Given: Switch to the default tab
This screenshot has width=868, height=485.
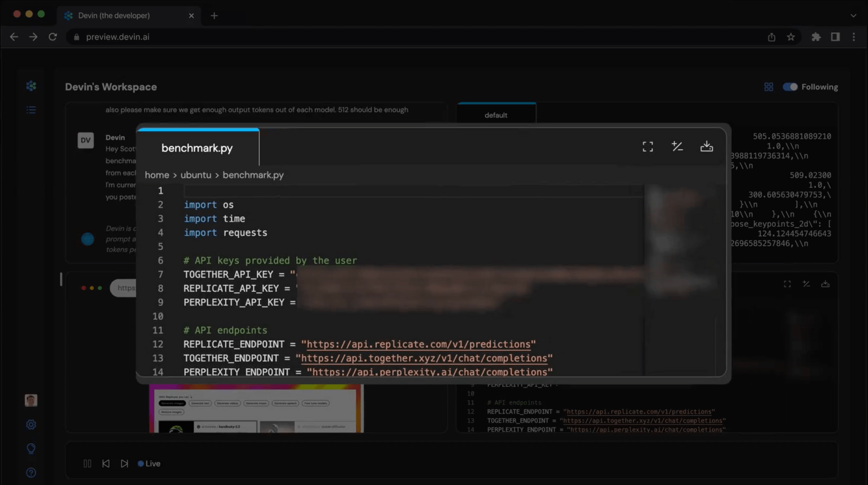Looking at the screenshot, I should 496,115.
